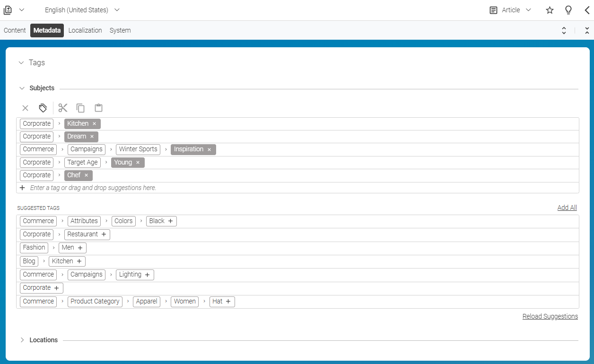
Task: Add the suggested Hat tag
Action: tap(228, 302)
